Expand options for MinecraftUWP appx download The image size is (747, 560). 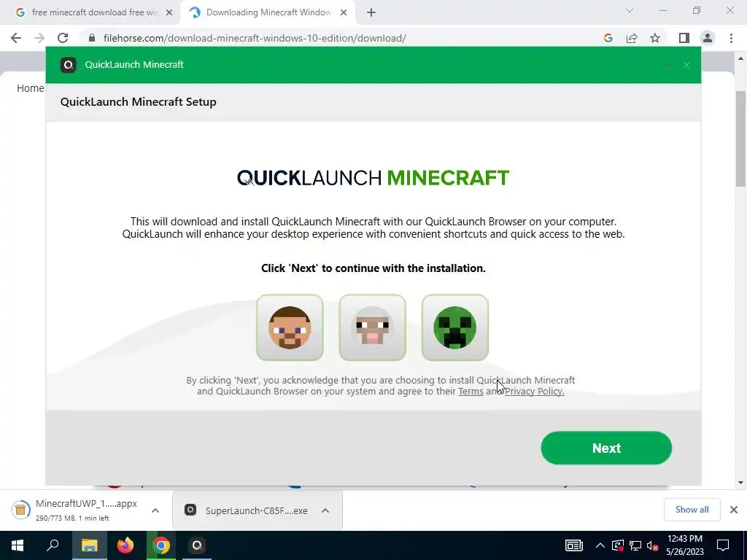click(x=155, y=510)
